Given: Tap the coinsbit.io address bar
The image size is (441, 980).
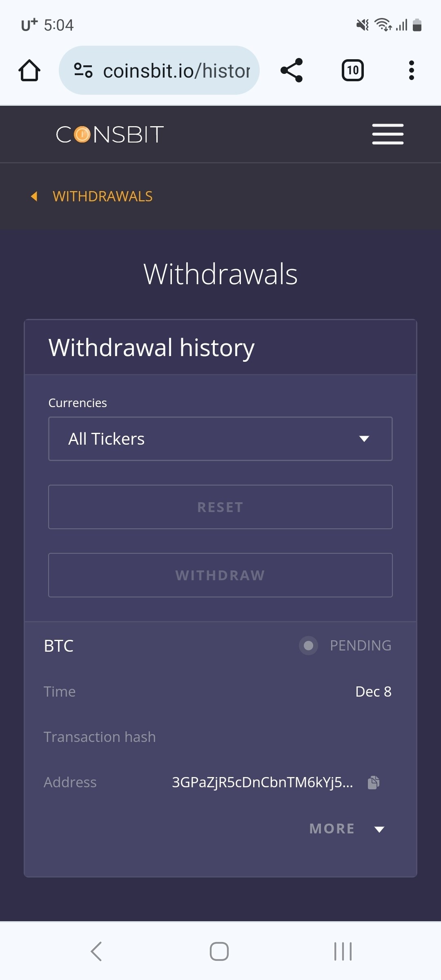Looking at the screenshot, I should click(176, 71).
